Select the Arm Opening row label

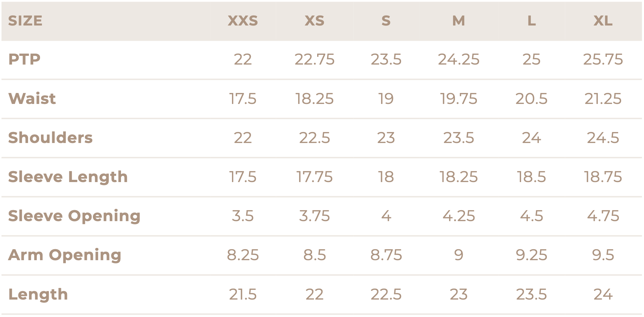(65, 255)
